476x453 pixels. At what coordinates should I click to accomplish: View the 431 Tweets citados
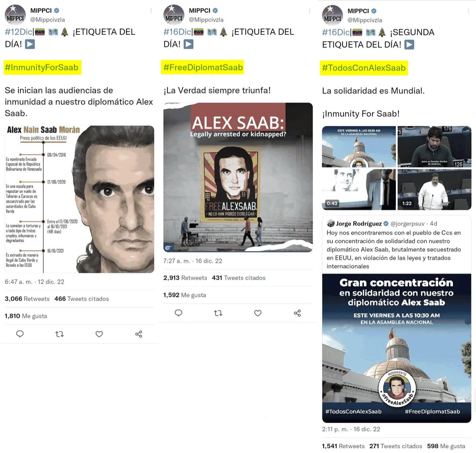pos(239,278)
